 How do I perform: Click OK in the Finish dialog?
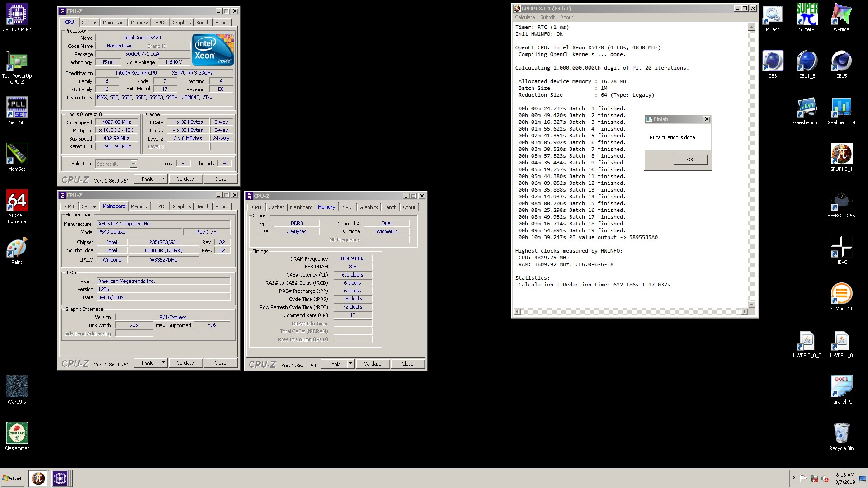(690, 160)
